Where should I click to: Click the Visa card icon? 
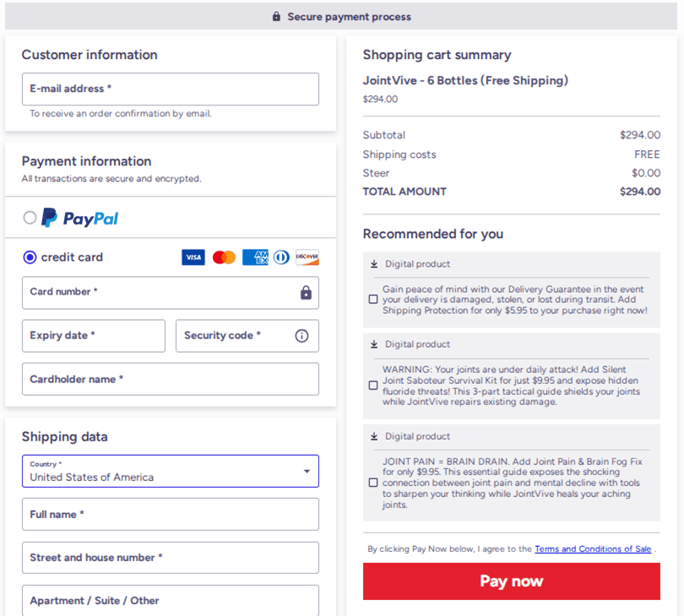pyautogui.click(x=193, y=257)
